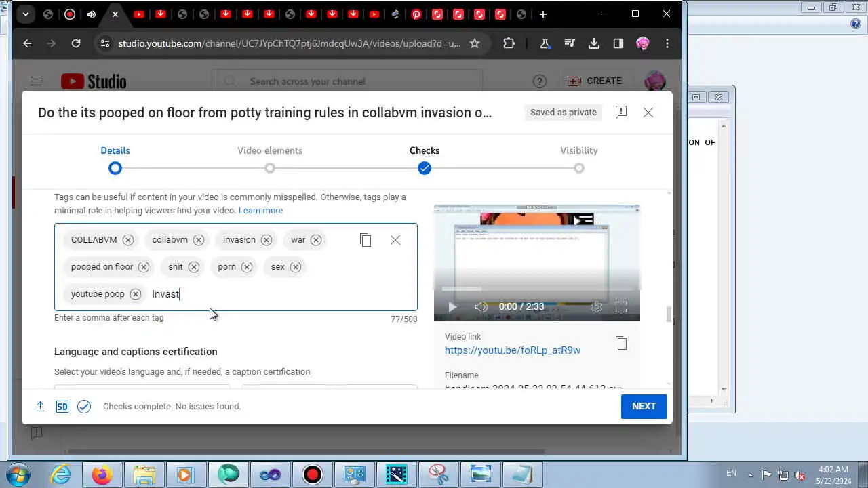Click the CREATE button
Screen dimensions: 868x488
(x=595, y=81)
